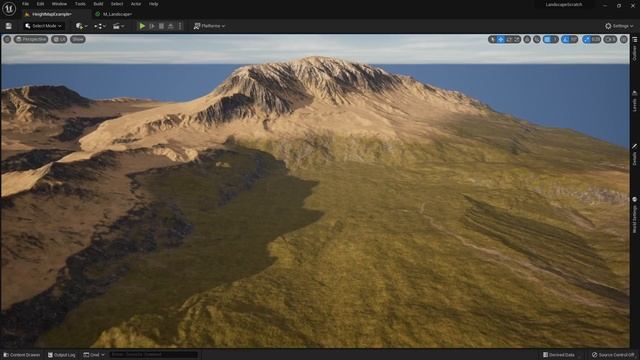
Task: Open the Output Log
Action: tap(62, 355)
